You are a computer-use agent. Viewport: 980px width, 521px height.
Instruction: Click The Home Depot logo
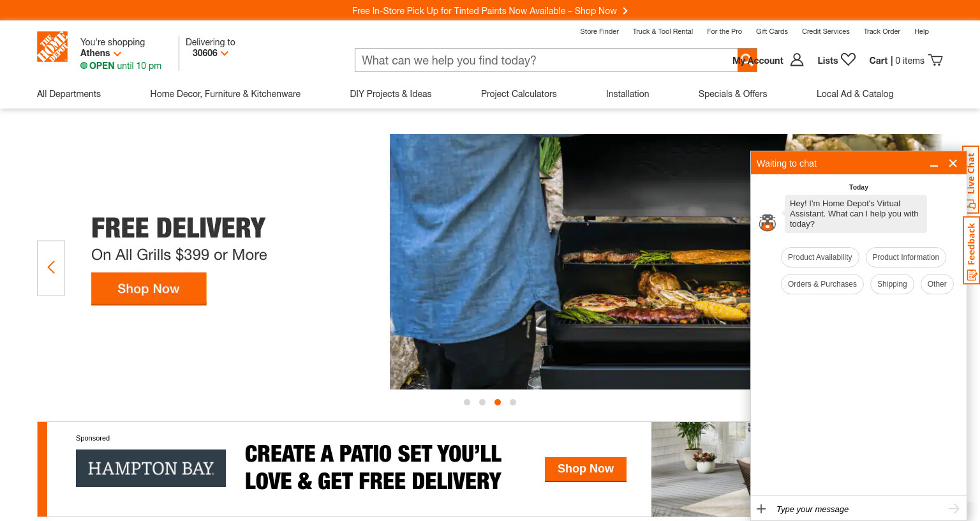(x=52, y=47)
